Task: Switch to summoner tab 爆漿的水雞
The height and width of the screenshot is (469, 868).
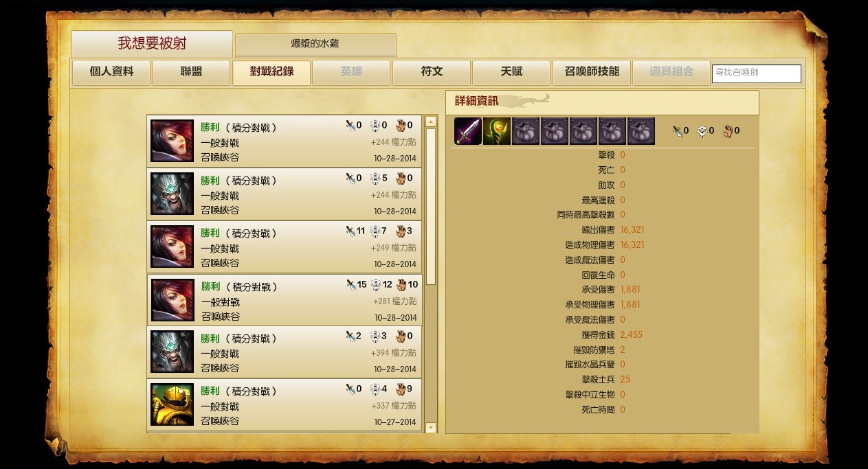Action: [315, 45]
